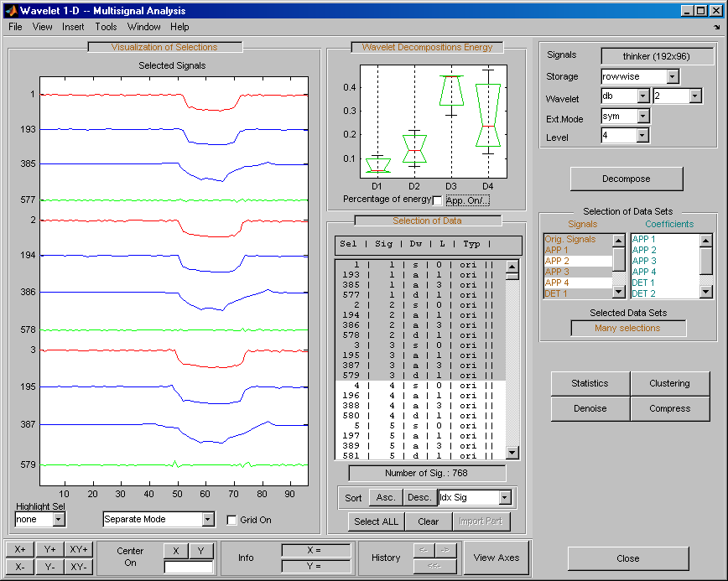Click the dock arrow in menu bar

pos(716,27)
